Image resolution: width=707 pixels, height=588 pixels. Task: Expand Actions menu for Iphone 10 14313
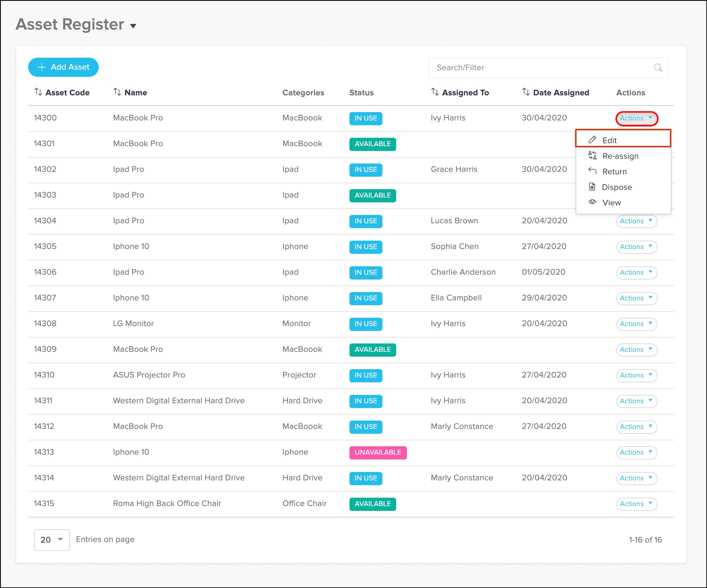(636, 452)
